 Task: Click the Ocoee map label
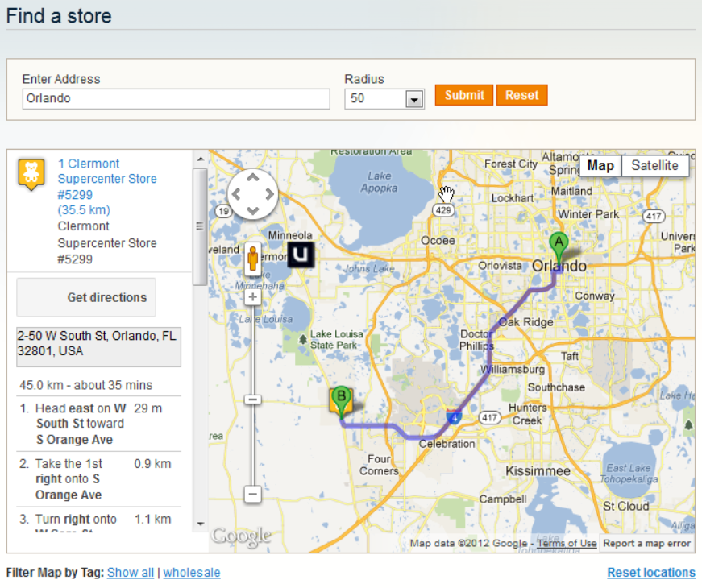tap(438, 241)
